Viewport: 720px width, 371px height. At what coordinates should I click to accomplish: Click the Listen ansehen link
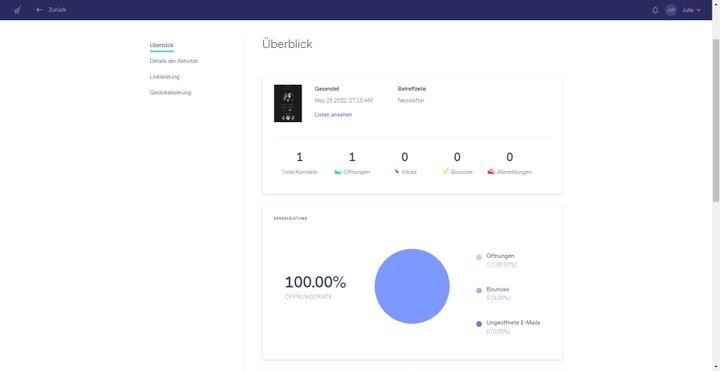click(x=333, y=115)
